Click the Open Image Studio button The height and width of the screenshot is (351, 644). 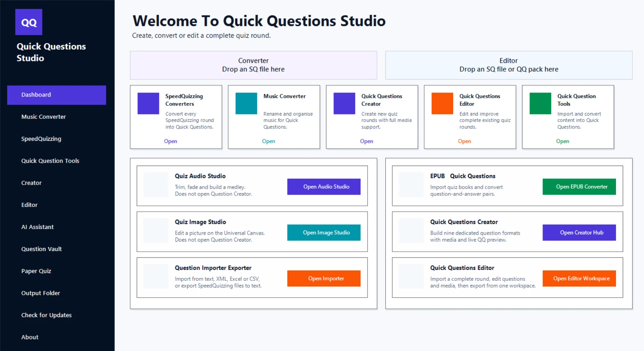324,233
